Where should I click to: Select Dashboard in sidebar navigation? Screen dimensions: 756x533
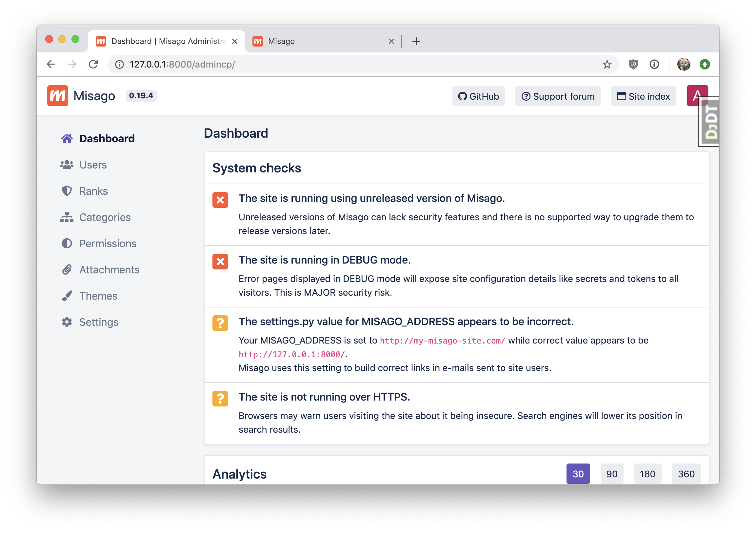coord(107,139)
